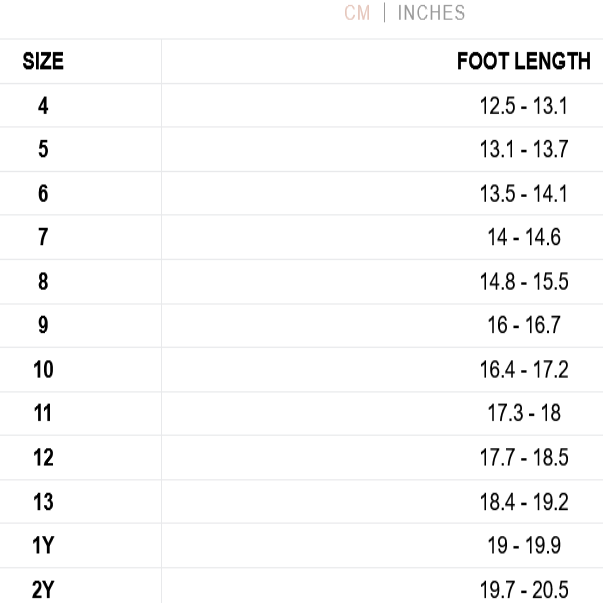Viewport: 603px width, 603px height.
Task: Choose size 6 from the table
Action: tap(43, 194)
